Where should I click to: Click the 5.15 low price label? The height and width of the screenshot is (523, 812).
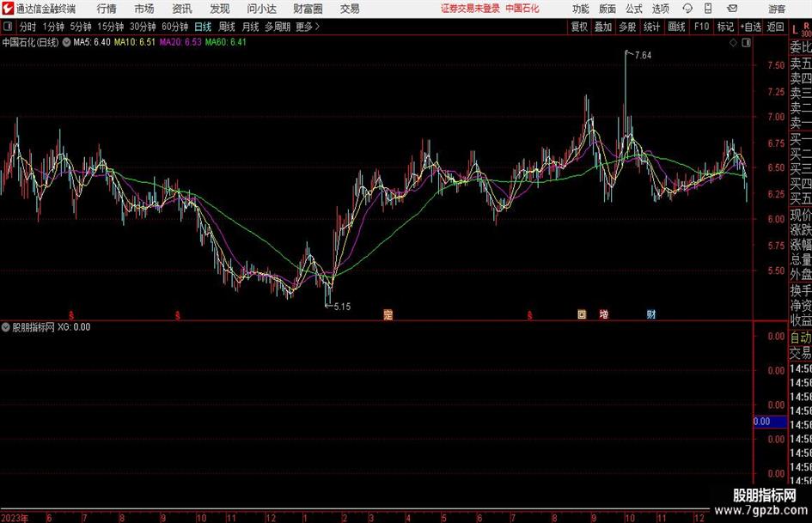[x=342, y=307]
